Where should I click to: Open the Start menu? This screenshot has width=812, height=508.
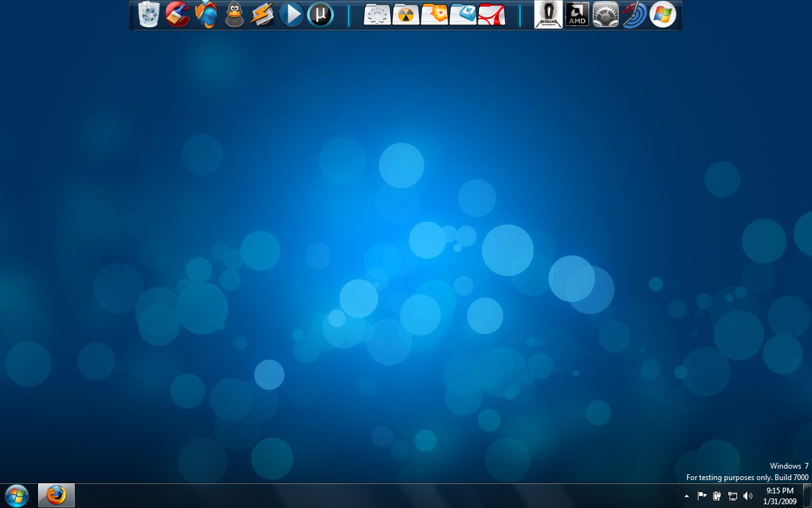[x=16, y=495]
